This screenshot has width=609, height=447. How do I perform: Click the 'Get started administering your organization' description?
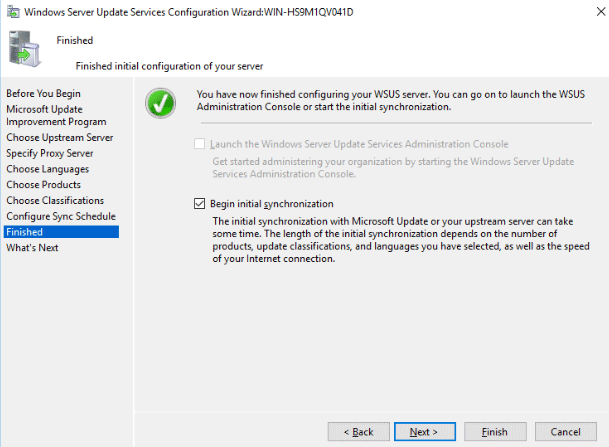(393, 168)
